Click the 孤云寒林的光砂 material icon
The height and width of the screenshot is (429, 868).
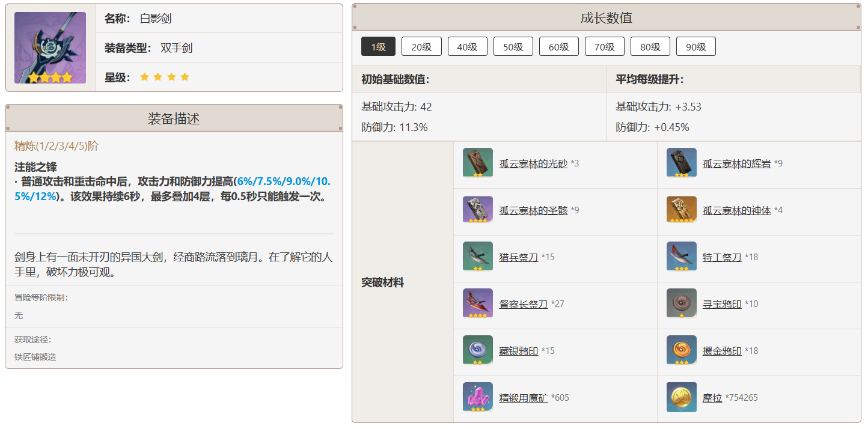[478, 163]
